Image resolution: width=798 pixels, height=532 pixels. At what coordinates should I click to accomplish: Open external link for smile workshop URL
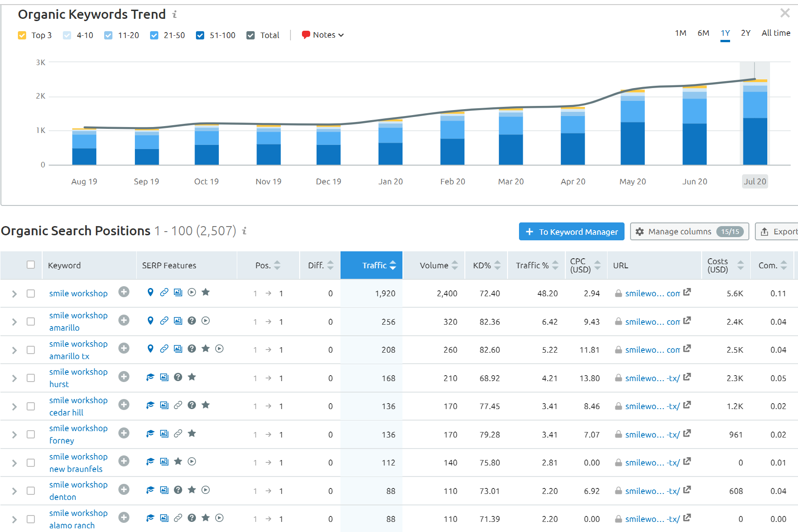point(687,292)
